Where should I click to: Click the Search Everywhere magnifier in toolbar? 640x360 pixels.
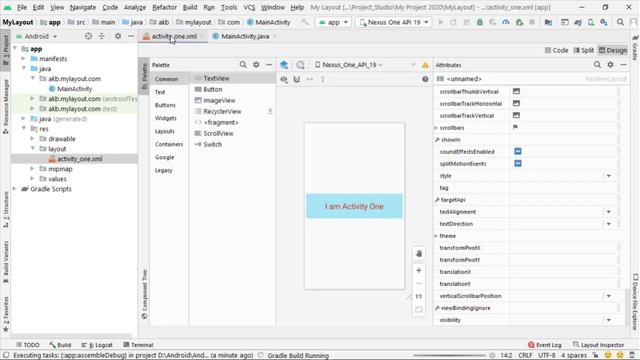click(620, 22)
